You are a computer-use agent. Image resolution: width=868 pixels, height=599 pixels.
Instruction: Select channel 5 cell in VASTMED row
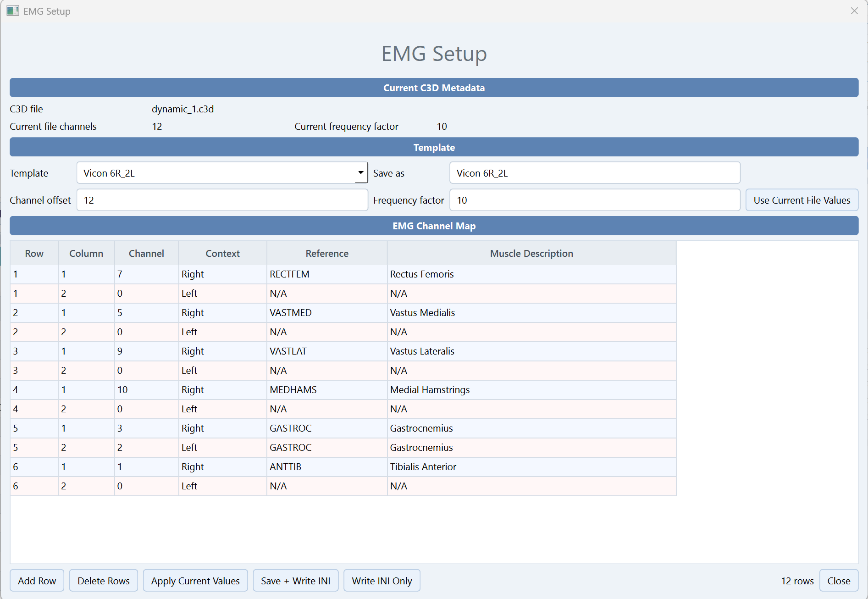pyautogui.click(x=146, y=313)
